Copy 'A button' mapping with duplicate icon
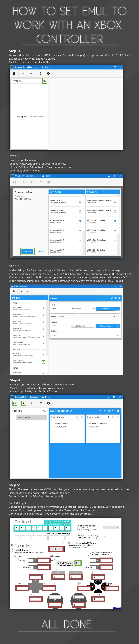The height and width of the screenshot is (644, 139). click(116, 298)
